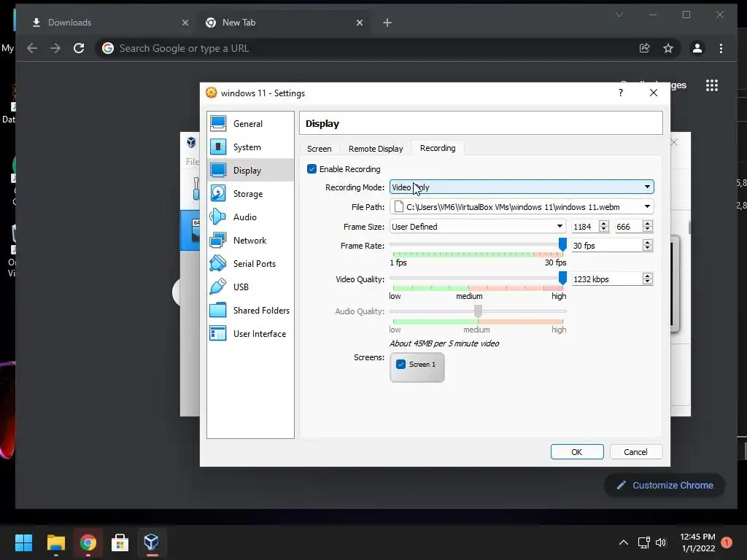Open the Google apps grid

tap(712, 85)
